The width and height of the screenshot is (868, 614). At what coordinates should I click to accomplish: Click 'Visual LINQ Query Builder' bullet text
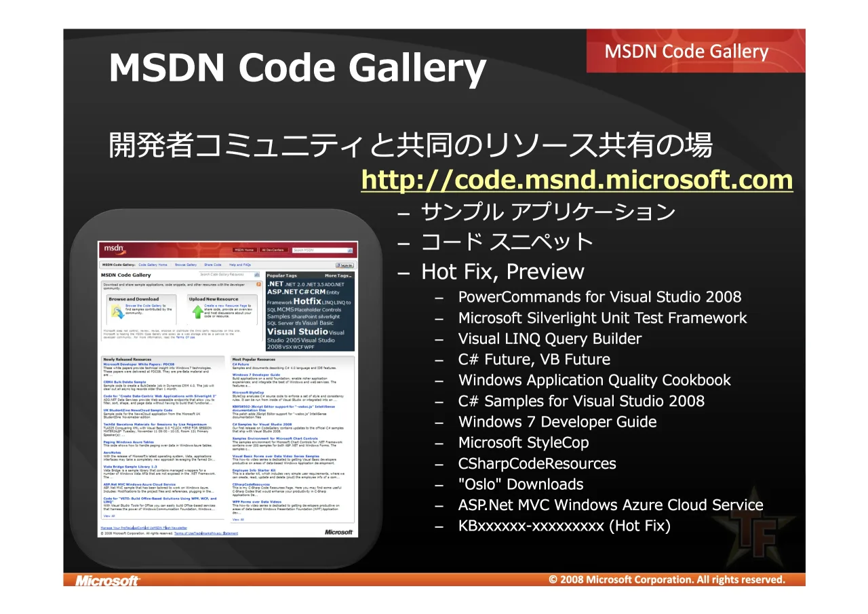550,339
